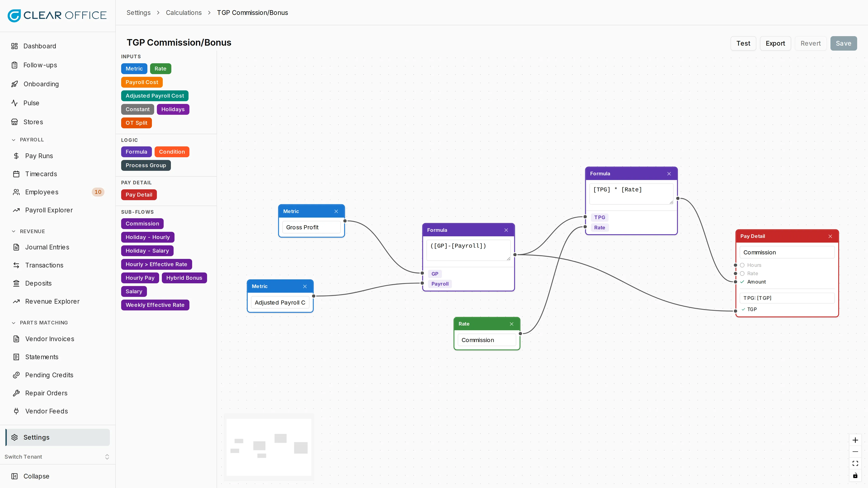Open Dashboard from the sidebar

58,46
